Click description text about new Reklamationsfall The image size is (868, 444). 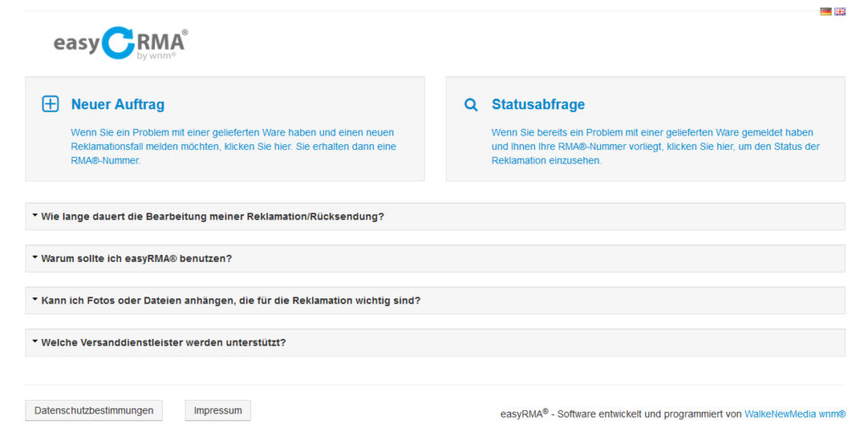(234, 147)
